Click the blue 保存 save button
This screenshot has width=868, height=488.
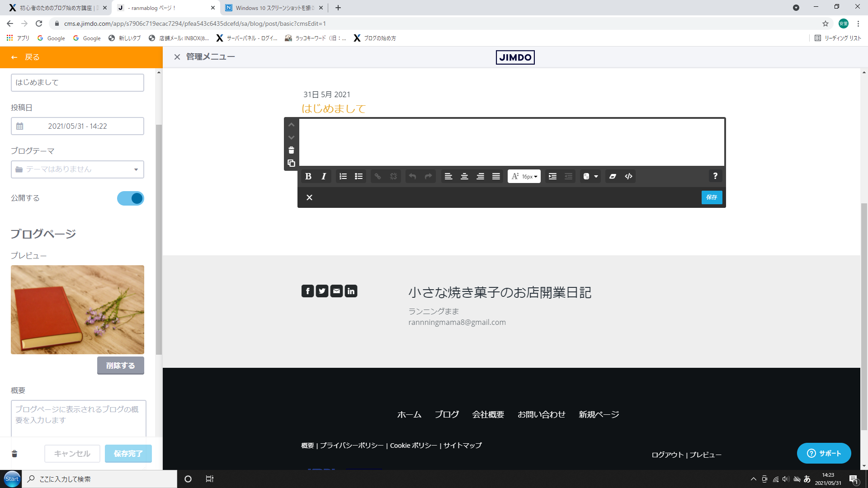[x=712, y=197]
